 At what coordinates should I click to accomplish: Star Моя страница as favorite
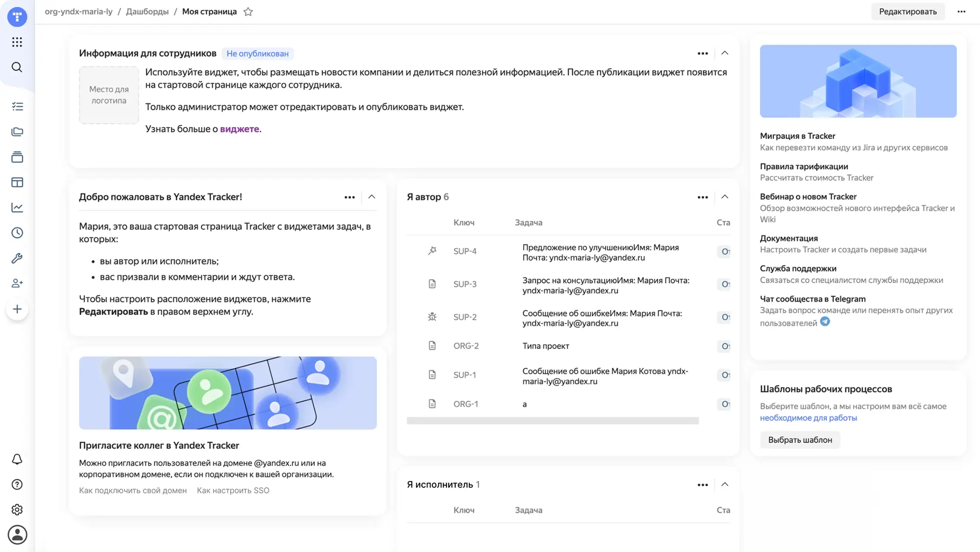pyautogui.click(x=248, y=12)
